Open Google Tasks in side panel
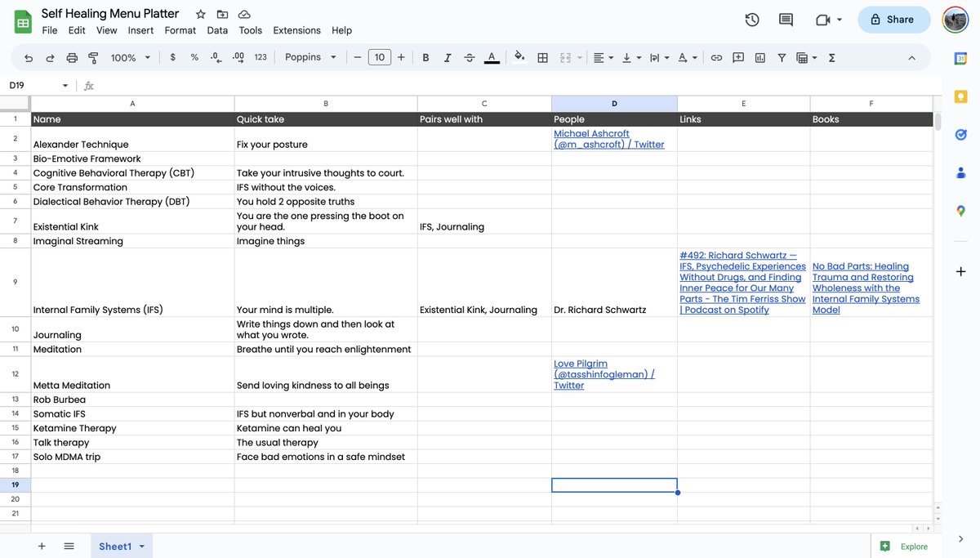980x558 pixels. pos(960,134)
